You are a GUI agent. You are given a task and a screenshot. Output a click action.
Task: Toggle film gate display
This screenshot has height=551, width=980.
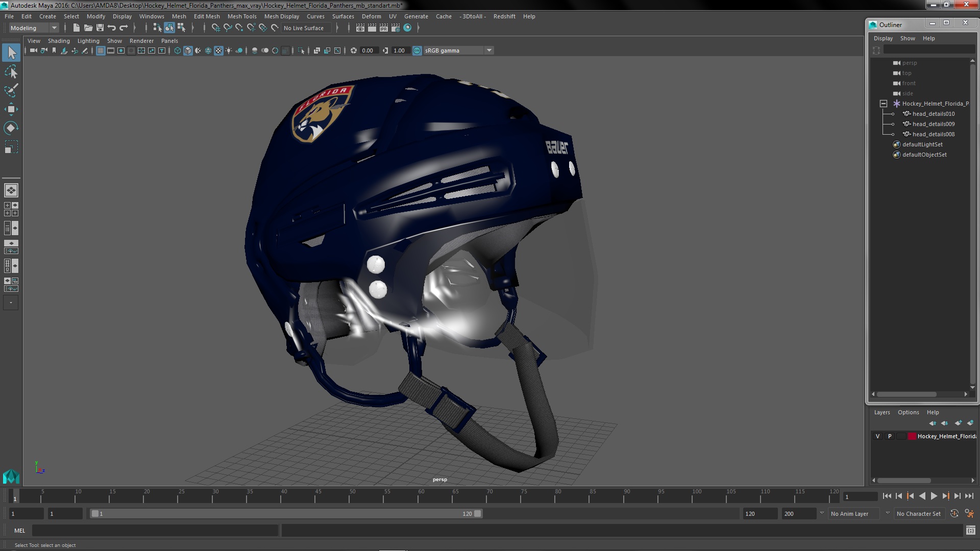click(x=111, y=51)
